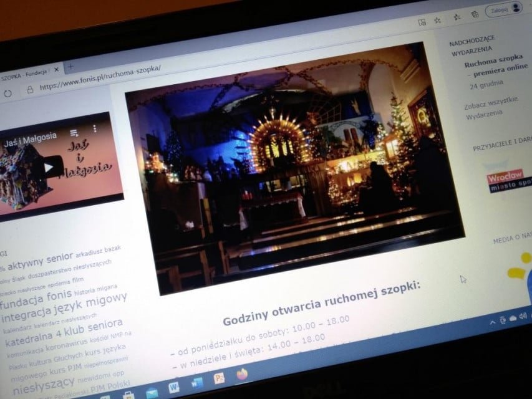Select the 'aktywny senior' tag
The width and height of the screenshot is (532, 399).
coord(41,261)
